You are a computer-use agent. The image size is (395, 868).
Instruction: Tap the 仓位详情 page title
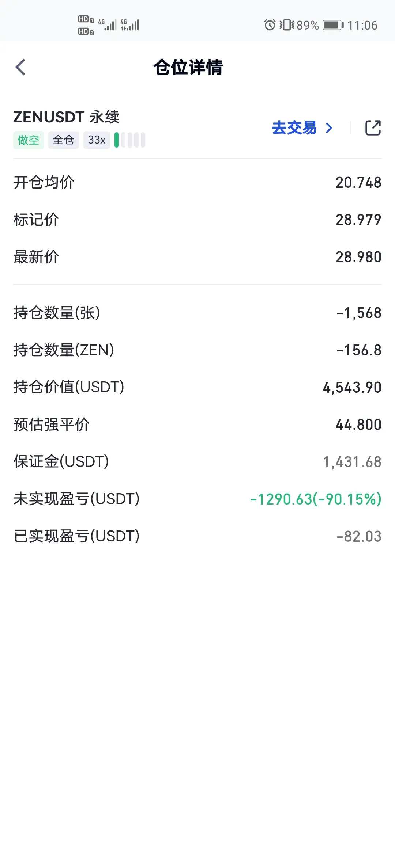pyautogui.click(x=188, y=67)
